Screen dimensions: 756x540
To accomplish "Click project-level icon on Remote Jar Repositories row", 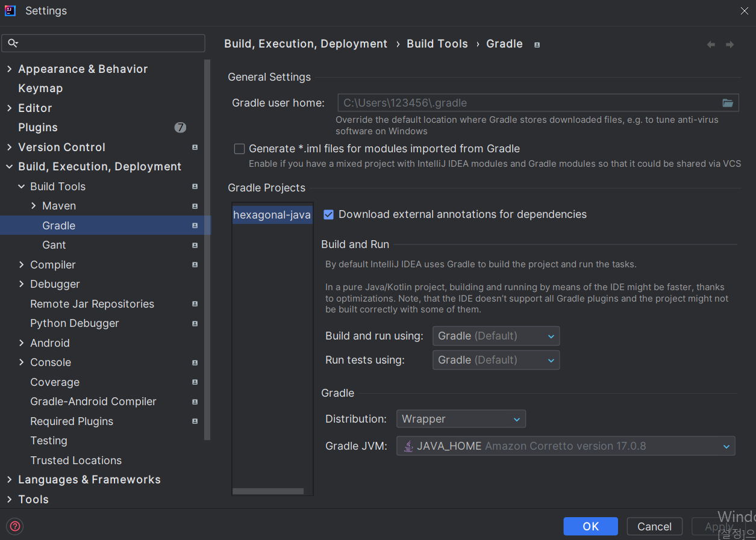I will pyautogui.click(x=195, y=304).
